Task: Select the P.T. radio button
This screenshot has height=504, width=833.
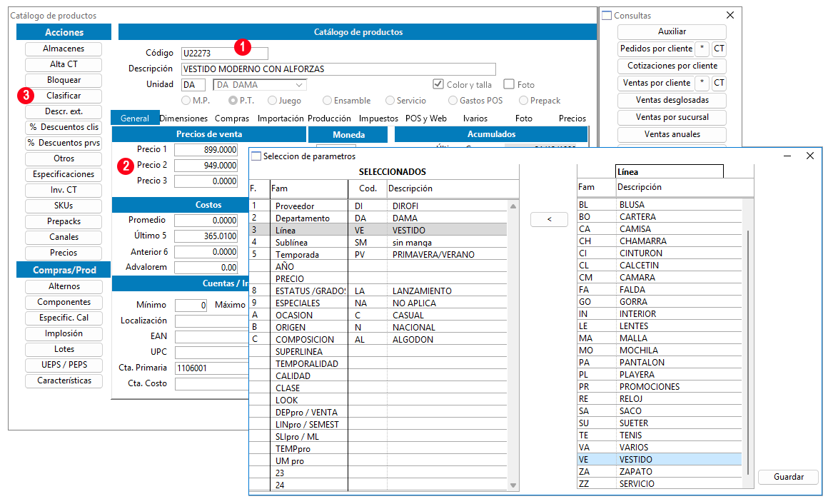Action: (233, 101)
